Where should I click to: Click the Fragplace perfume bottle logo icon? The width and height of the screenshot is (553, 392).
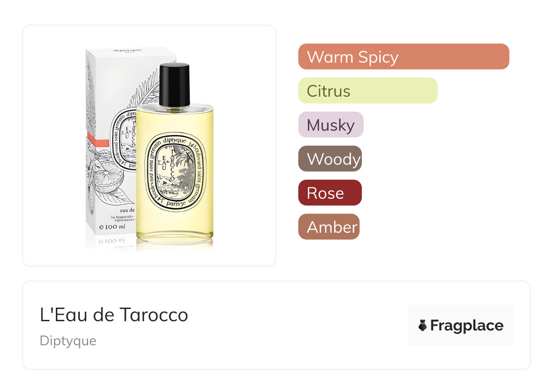pyautogui.click(x=423, y=325)
